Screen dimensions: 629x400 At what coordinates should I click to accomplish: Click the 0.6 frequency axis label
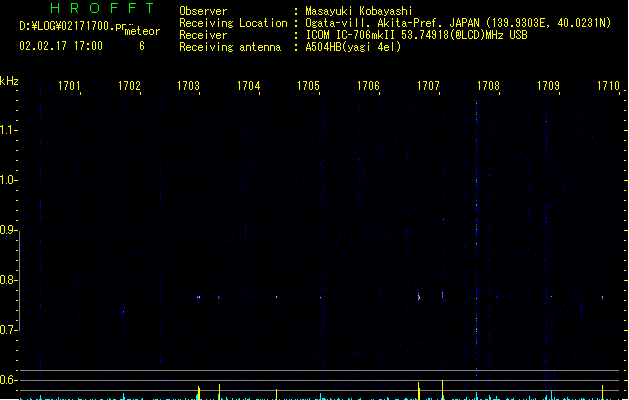pos(8,380)
